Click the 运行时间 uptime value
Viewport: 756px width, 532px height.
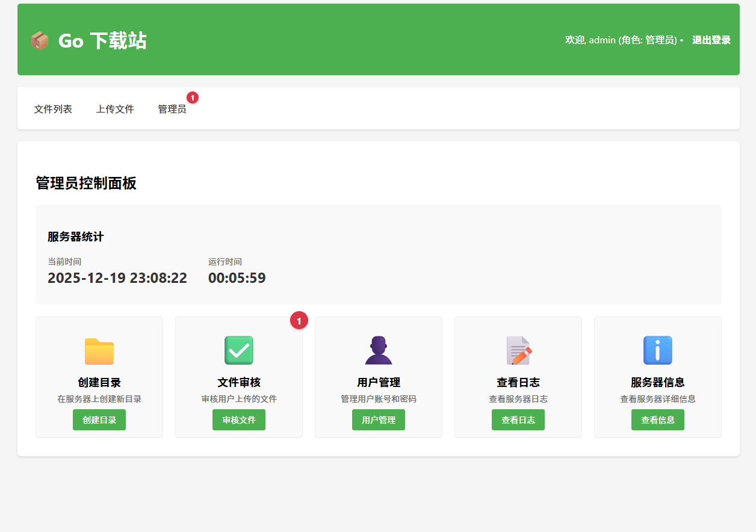(237, 278)
